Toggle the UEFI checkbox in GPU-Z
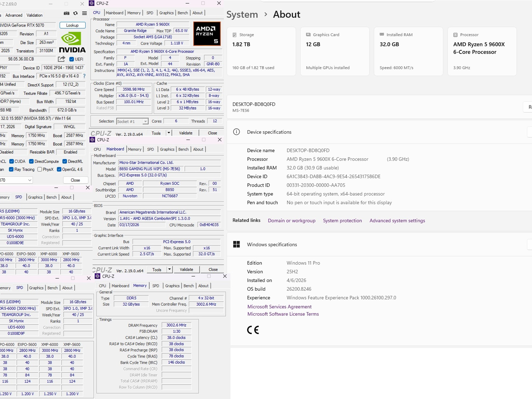Image resolution: width=532 pixels, height=399 pixels. (72, 59)
